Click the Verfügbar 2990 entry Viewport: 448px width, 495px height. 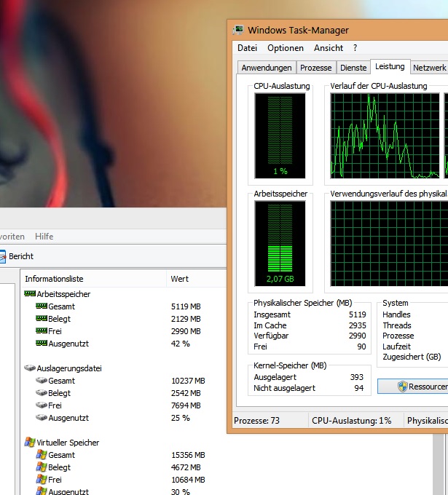[310, 336]
